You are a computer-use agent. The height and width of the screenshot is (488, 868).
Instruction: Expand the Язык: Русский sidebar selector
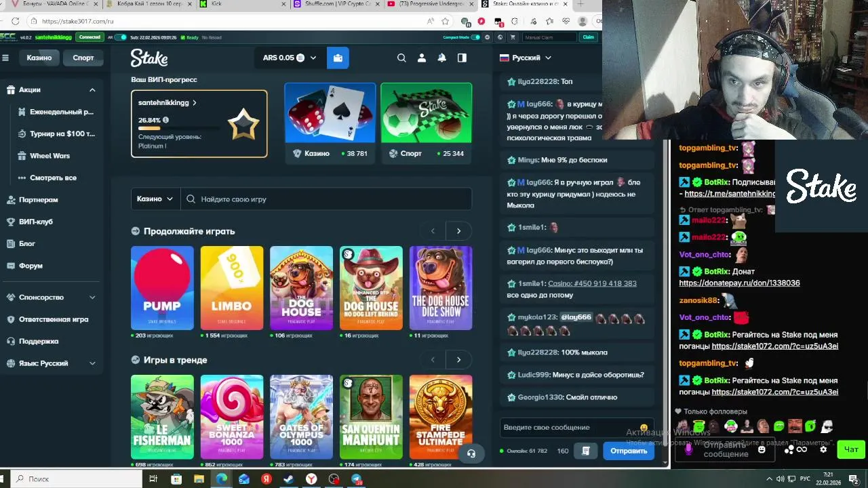pyautogui.click(x=92, y=363)
